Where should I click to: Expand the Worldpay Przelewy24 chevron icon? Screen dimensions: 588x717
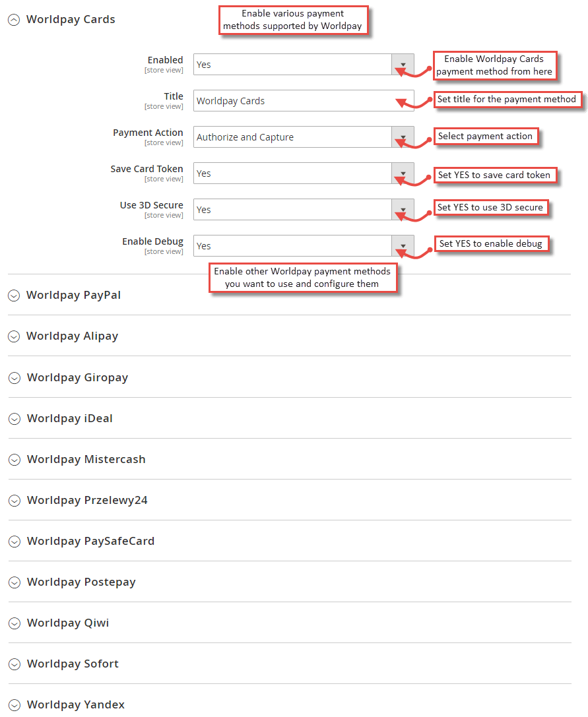point(15,501)
